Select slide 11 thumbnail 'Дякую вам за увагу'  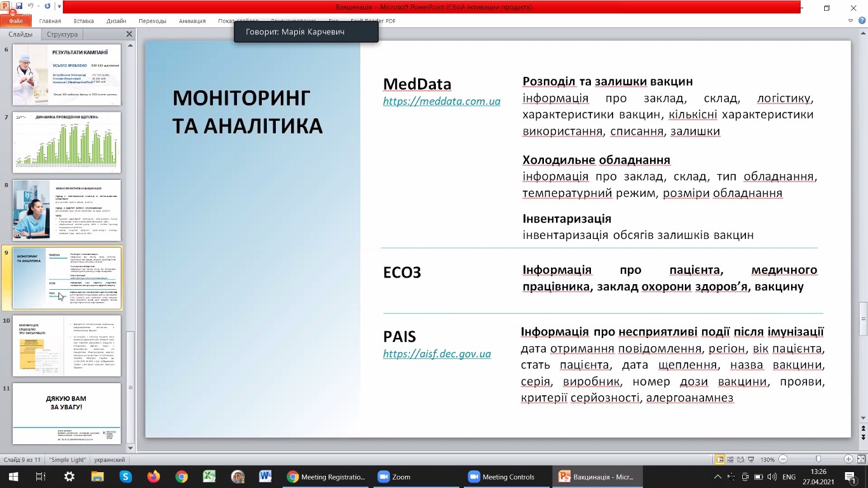point(67,413)
